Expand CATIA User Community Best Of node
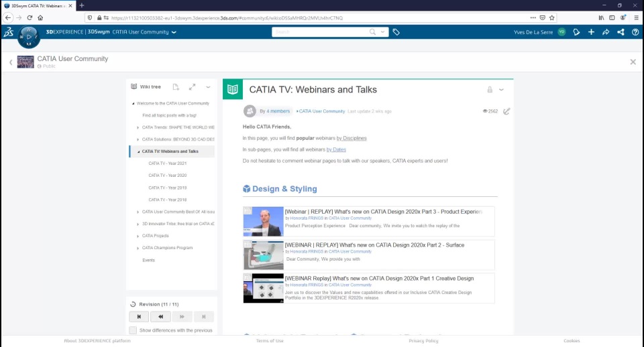Viewport: 644px width, 347px height. 138,212
